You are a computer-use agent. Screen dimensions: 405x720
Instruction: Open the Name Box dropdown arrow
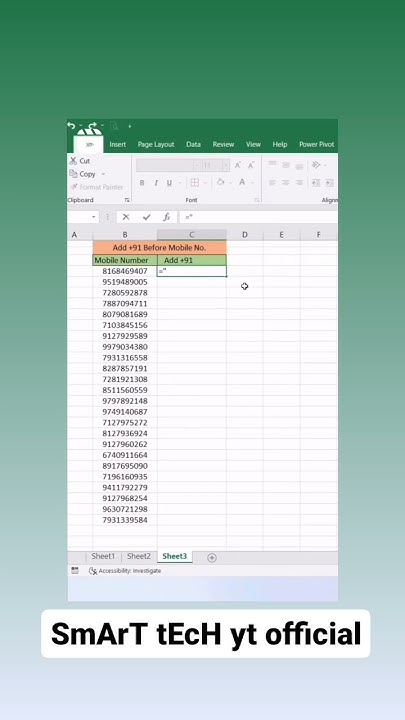(94, 217)
